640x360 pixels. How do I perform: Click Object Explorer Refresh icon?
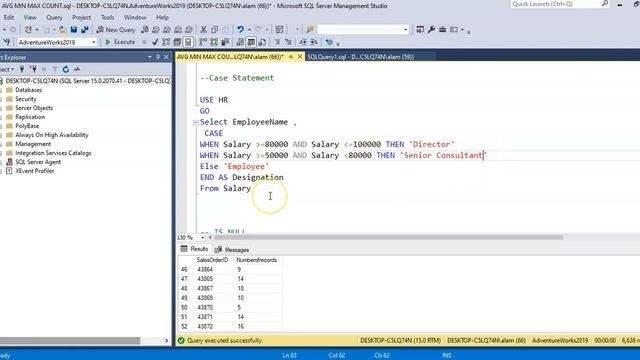66,69
